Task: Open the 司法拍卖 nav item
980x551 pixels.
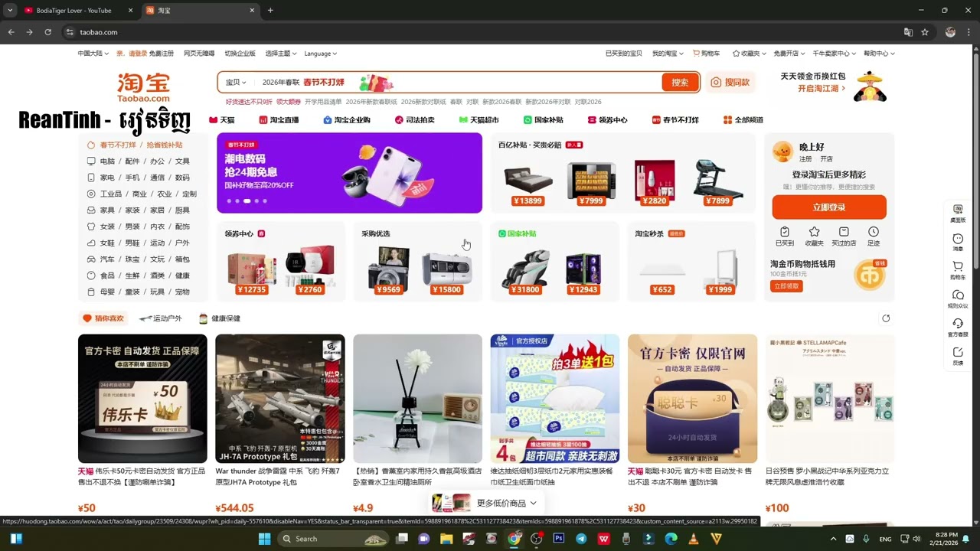Action: [x=414, y=120]
